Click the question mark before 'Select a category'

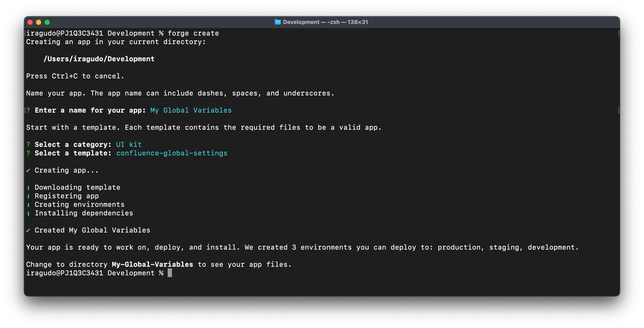coord(28,145)
